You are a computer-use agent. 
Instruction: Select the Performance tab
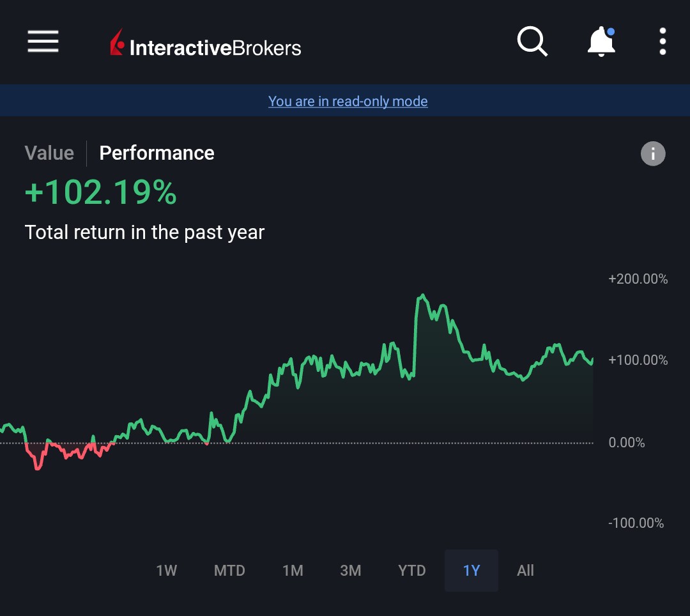pos(157,153)
